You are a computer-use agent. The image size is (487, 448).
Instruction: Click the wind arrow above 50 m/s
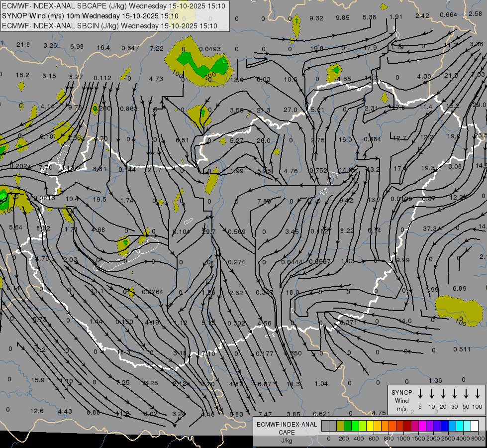[466, 394]
